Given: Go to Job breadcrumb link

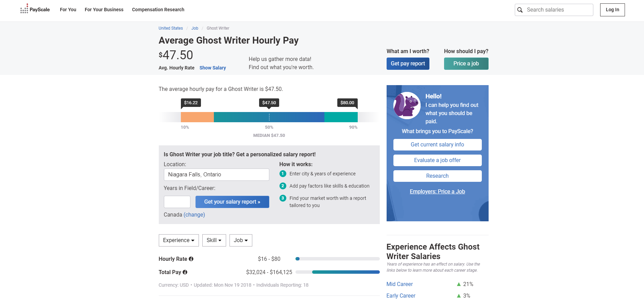Looking at the screenshot, I should [x=195, y=28].
